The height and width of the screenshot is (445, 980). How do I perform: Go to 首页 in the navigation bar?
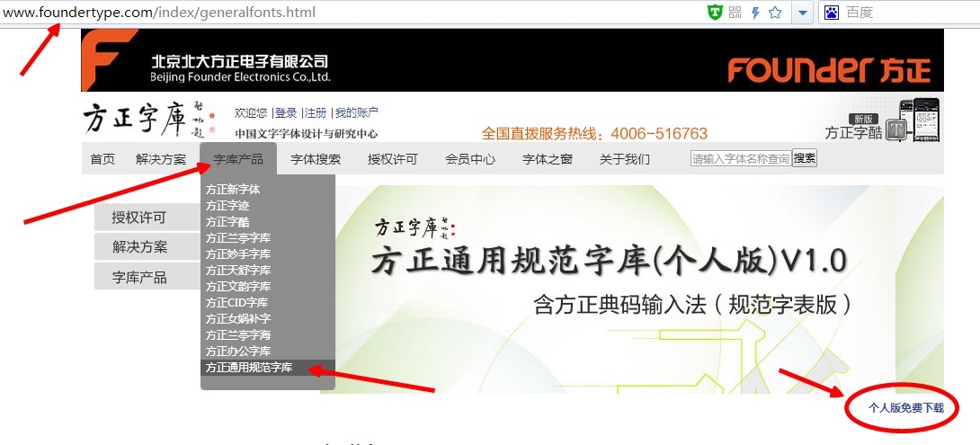pyautogui.click(x=102, y=159)
